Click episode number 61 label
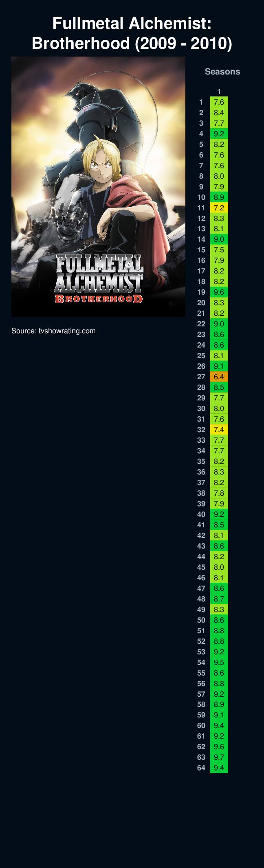 pyautogui.click(x=201, y=736)
